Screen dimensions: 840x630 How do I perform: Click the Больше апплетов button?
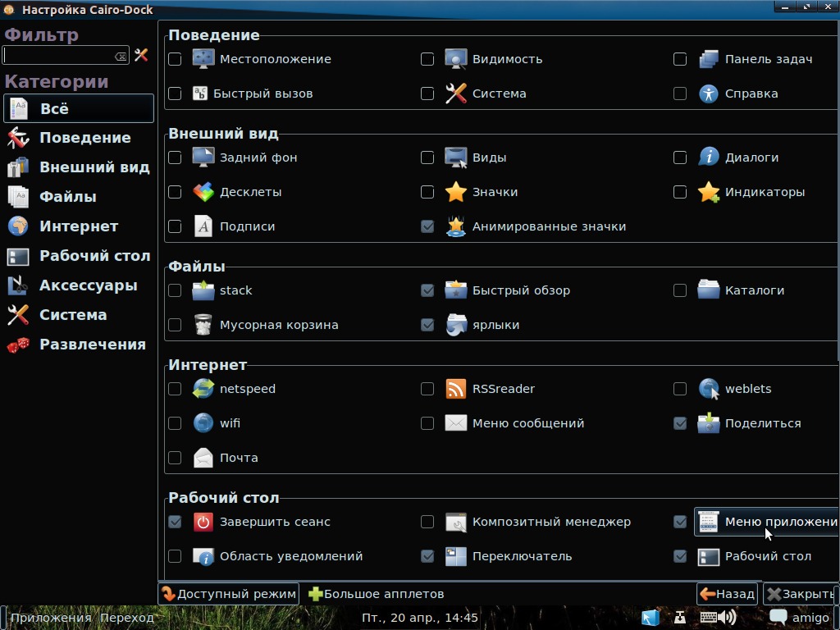376,594
